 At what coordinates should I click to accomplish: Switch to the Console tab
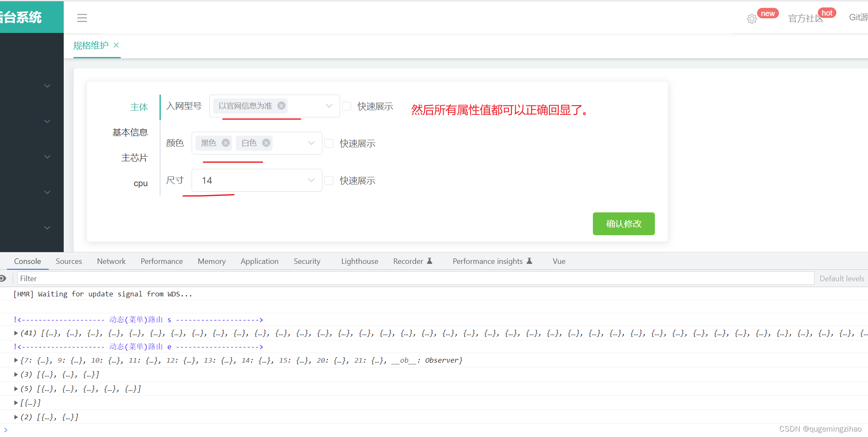27,261
